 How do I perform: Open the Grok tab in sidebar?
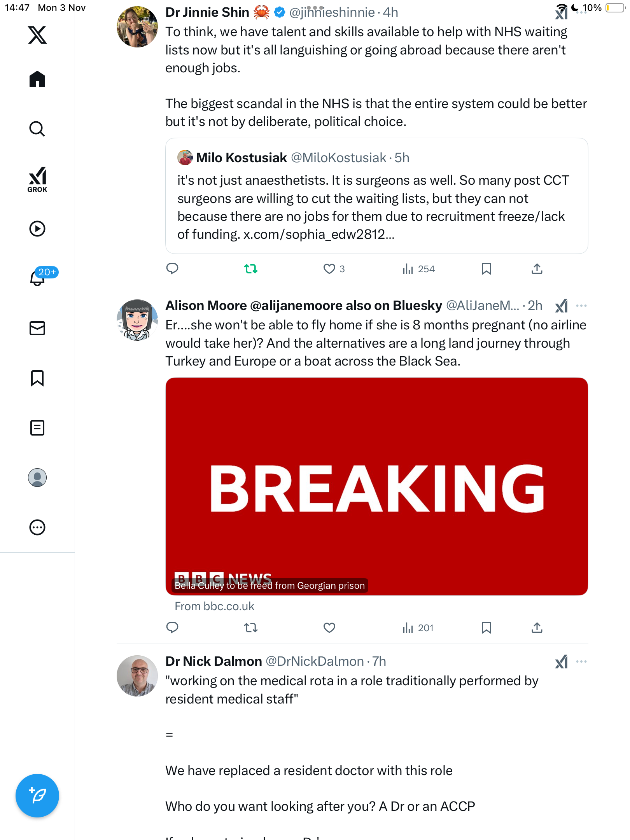coord(37,179)
